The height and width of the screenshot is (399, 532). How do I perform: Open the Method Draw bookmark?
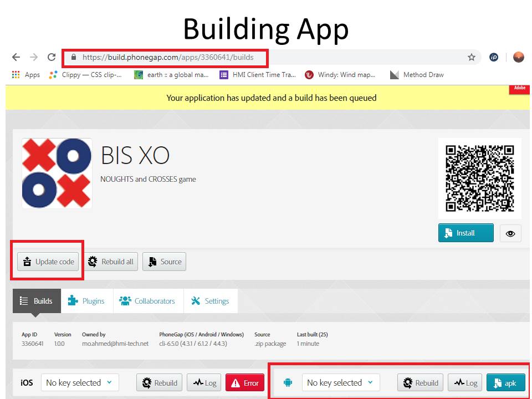pyautogui.click(x=417, y=75)
